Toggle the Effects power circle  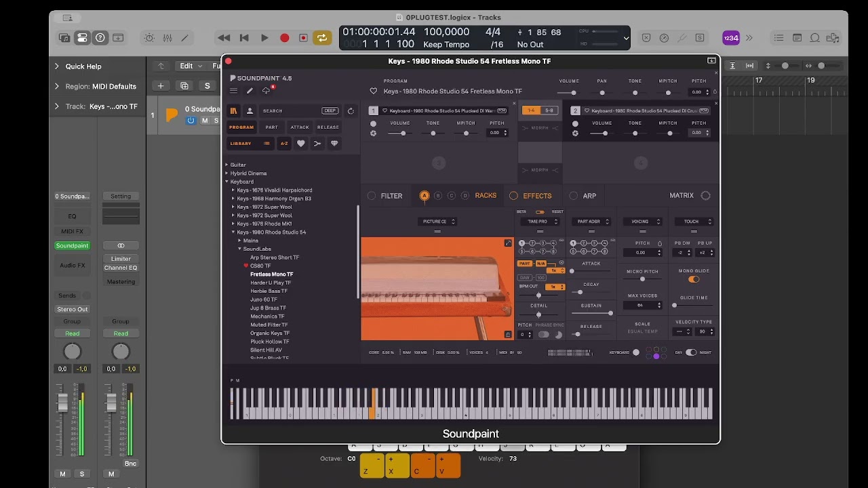coord(513,196)
